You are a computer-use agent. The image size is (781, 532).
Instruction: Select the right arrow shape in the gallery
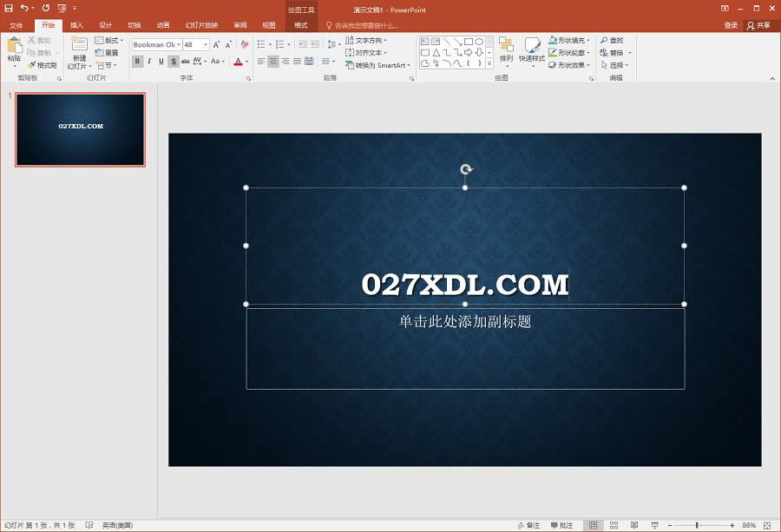pyautogui.click(x=469, y=52)
